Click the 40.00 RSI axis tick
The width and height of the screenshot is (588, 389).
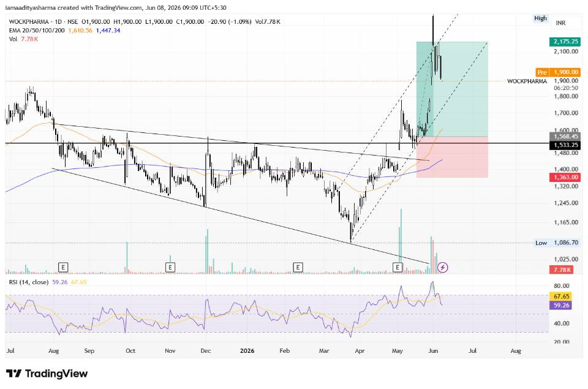[x=562, y=323]
